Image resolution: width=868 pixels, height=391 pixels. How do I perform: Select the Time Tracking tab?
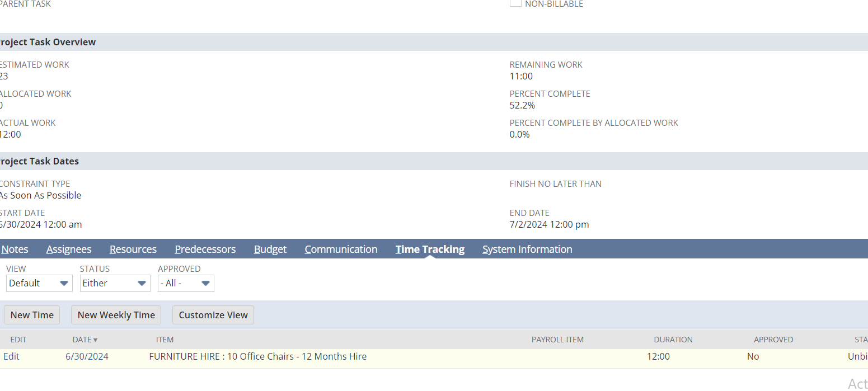430,249
